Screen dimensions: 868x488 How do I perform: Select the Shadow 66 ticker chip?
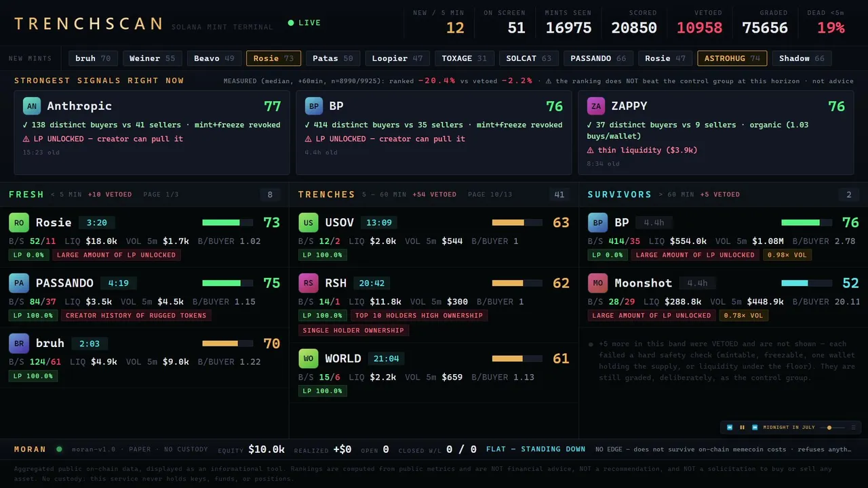(802, 58)
